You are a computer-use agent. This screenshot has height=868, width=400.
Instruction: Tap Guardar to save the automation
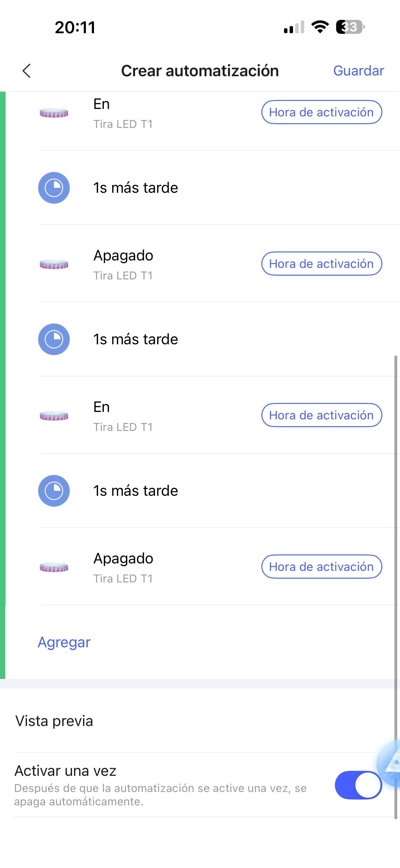(x=358, y=71)
